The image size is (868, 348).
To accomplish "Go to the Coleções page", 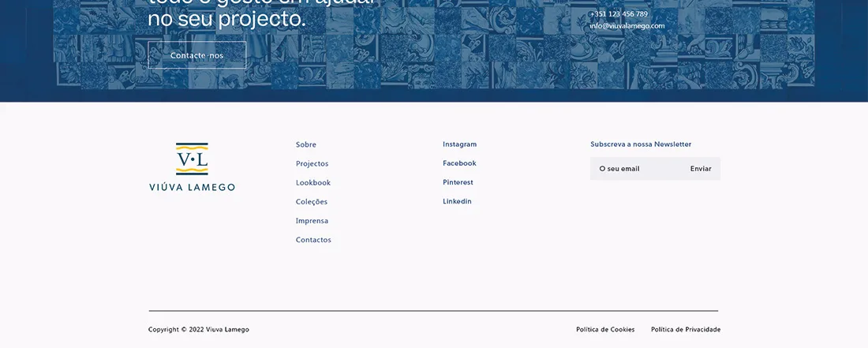I will (x=311, y=202).
